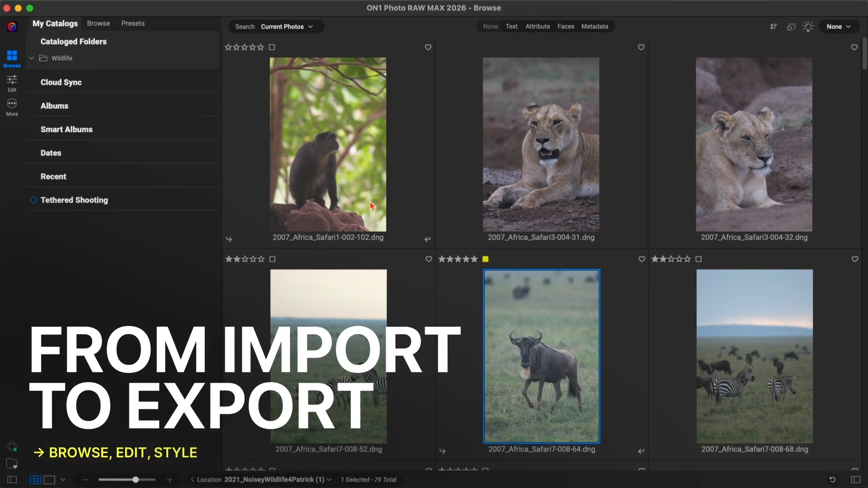Viewport: 868px width, 488px height.
Task: Click the sort order icon
Action: tap(774, 27)
